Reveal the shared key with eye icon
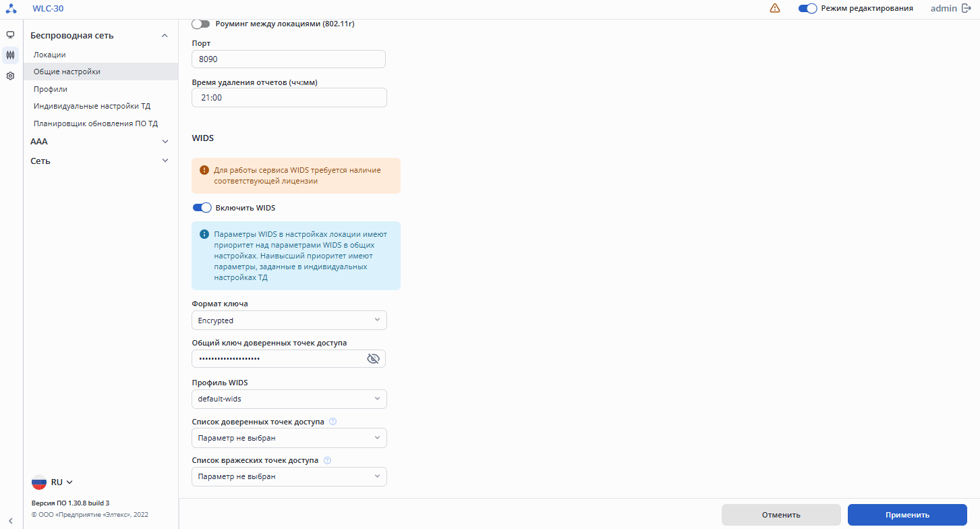 (x=373, y=358)
